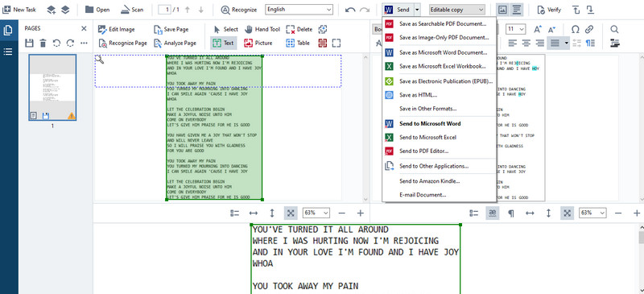The height and width of the screenshot is (294, 644).
Task: Open a file with the Open button
Action: click(97, 10)
